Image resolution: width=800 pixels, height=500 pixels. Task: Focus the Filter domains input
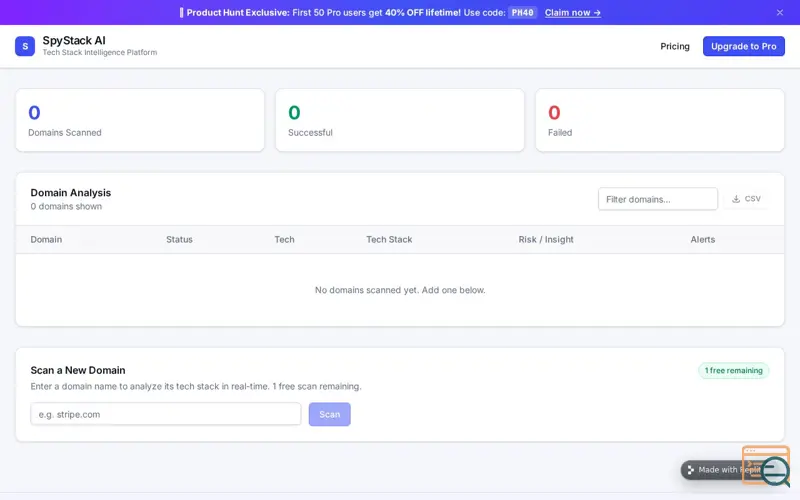[658, 199]
